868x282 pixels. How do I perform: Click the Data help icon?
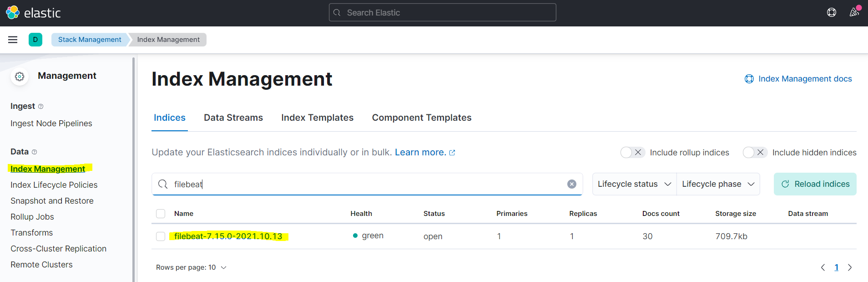point(34,152)
